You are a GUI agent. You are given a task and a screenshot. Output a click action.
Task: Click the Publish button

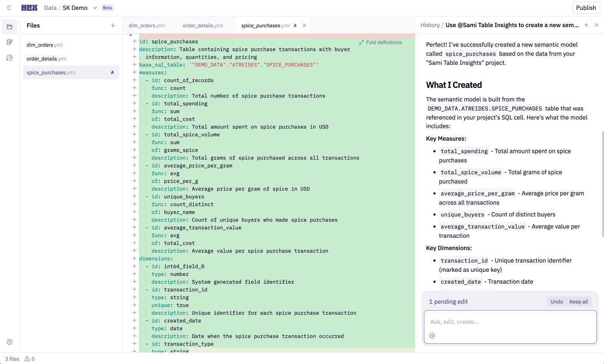586,8
